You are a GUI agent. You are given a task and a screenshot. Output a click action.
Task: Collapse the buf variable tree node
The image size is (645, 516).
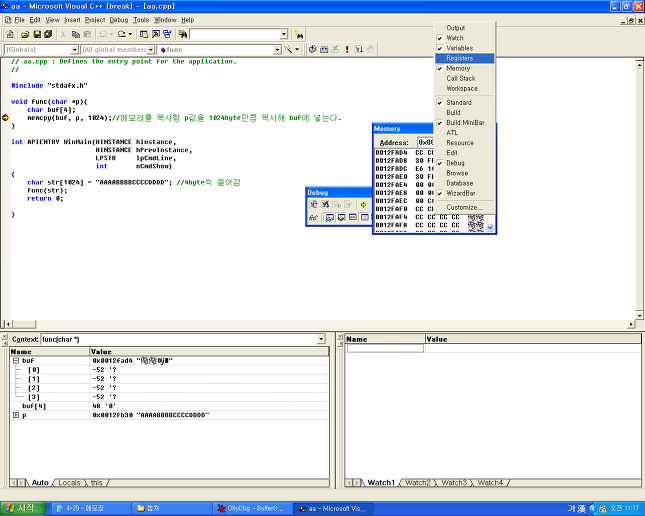[16, 361]
